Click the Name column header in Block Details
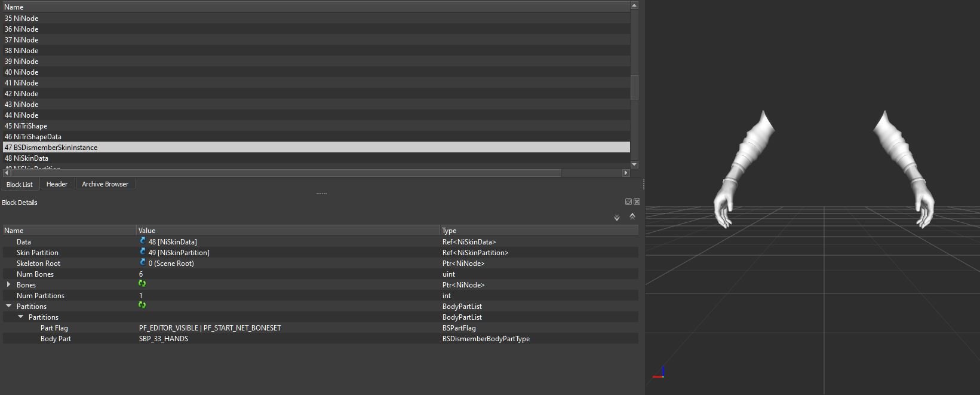980x395 pixels. coord(69,230)
